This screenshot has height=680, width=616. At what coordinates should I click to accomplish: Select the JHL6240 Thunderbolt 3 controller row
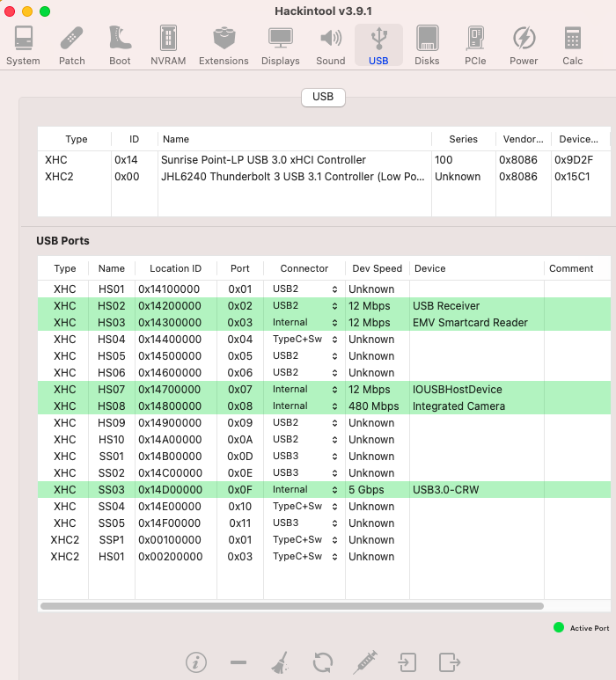(x=324, y=177)
